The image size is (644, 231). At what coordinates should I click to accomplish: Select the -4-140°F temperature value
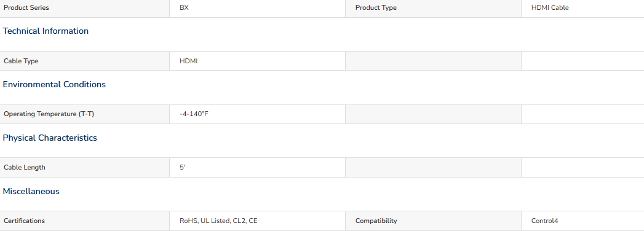tap(194, 114)
